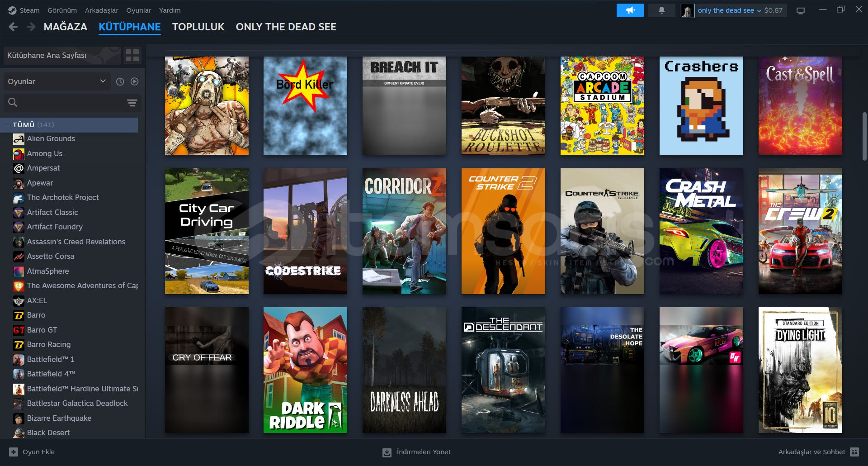The height and width of the screenshot is (466, 868).
Task: Select Black Desert in list
Action: (48, 433)
